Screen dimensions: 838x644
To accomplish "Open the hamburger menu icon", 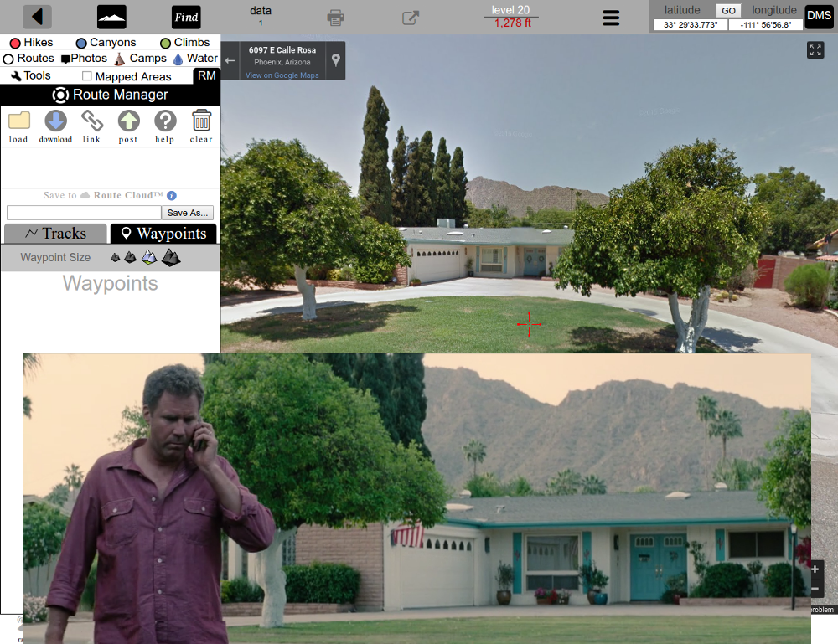I will pyautogui.click(x=611, y=18).
